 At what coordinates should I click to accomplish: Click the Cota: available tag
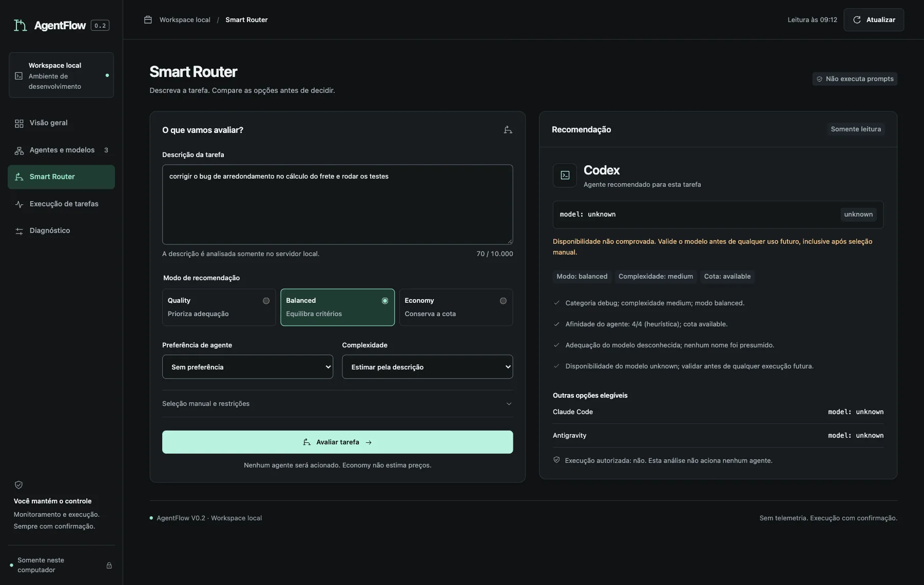point(727,277)
